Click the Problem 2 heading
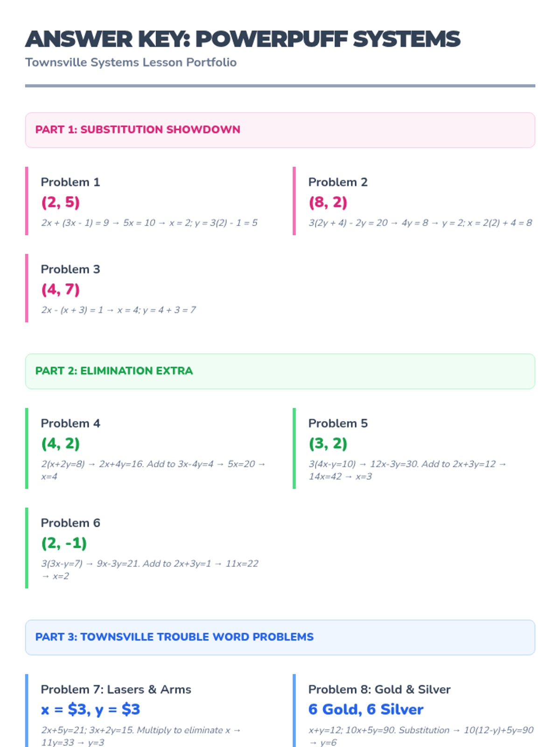Viewport: 560px width, 747px height. [x=338, y=182]
